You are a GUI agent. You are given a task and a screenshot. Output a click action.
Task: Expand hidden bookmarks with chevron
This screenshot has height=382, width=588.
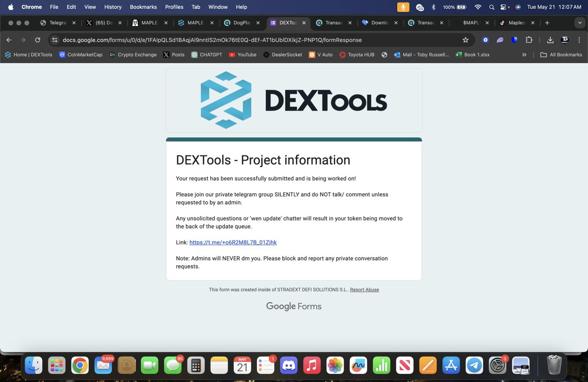[x=524, y=54]
